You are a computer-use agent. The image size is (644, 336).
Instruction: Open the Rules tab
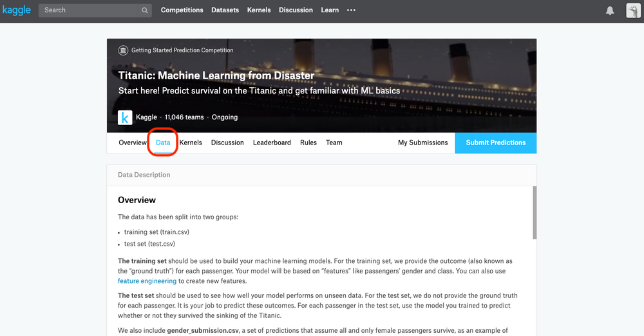pos(308,143)
